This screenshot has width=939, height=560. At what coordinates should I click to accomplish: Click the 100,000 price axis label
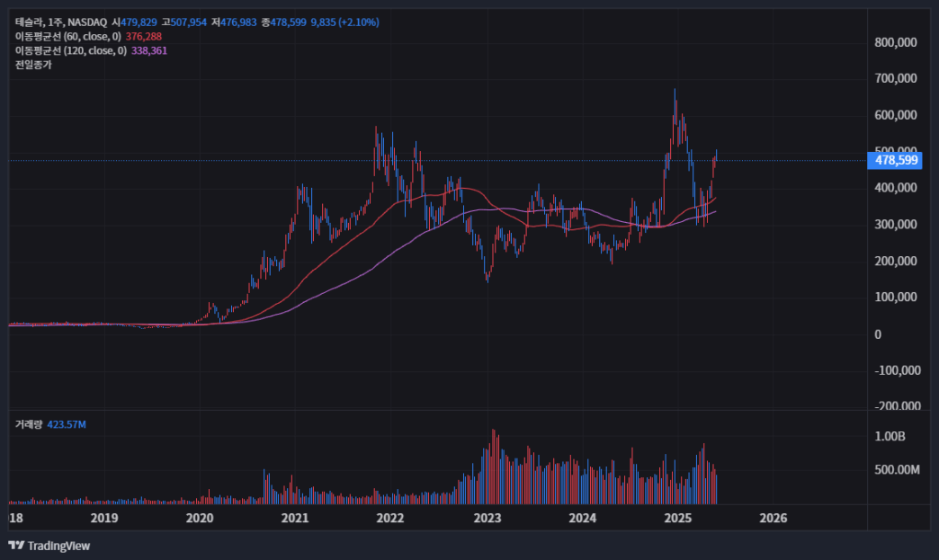click(895, 298)
